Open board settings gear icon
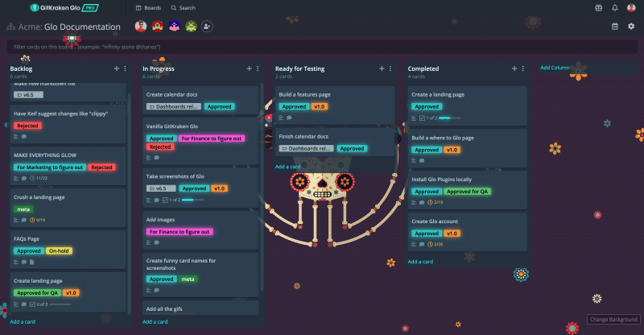 coord(631,27)
